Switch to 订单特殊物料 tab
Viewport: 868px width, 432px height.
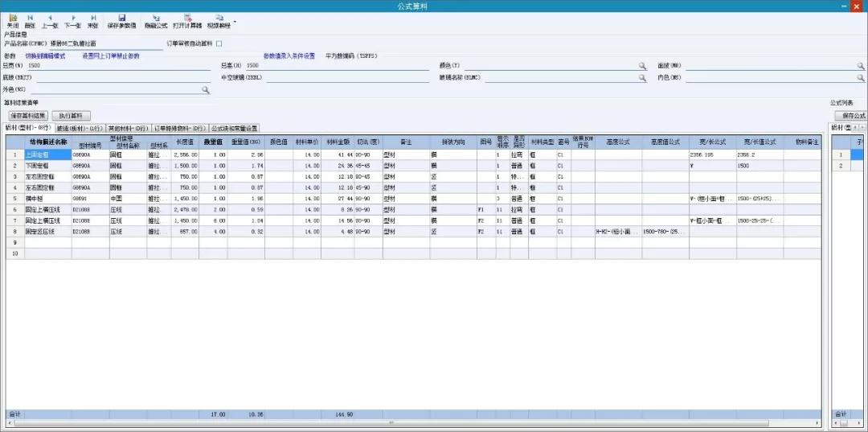pos(180,128)
